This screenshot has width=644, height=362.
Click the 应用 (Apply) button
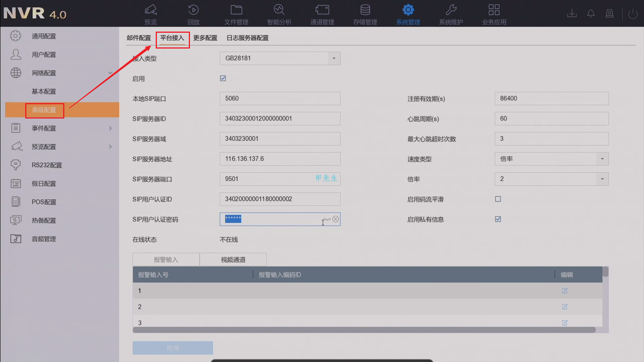tap(172, 348)
